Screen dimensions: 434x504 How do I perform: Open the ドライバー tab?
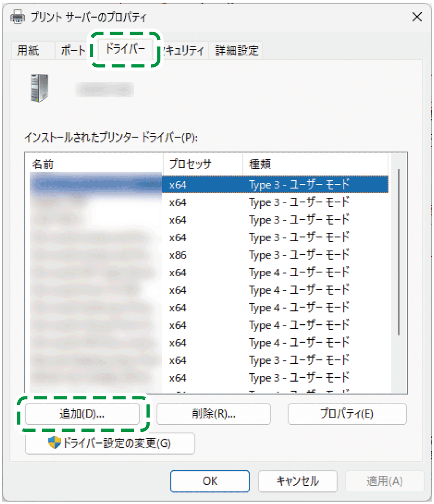pos(125,49)
